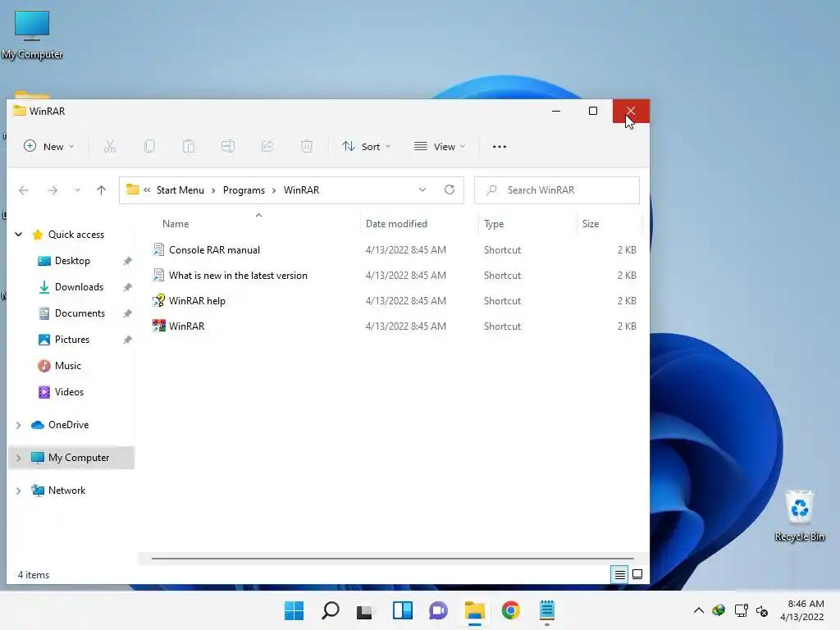Click the Delete trash icon

pyautogui.click(x=307, y=146)
